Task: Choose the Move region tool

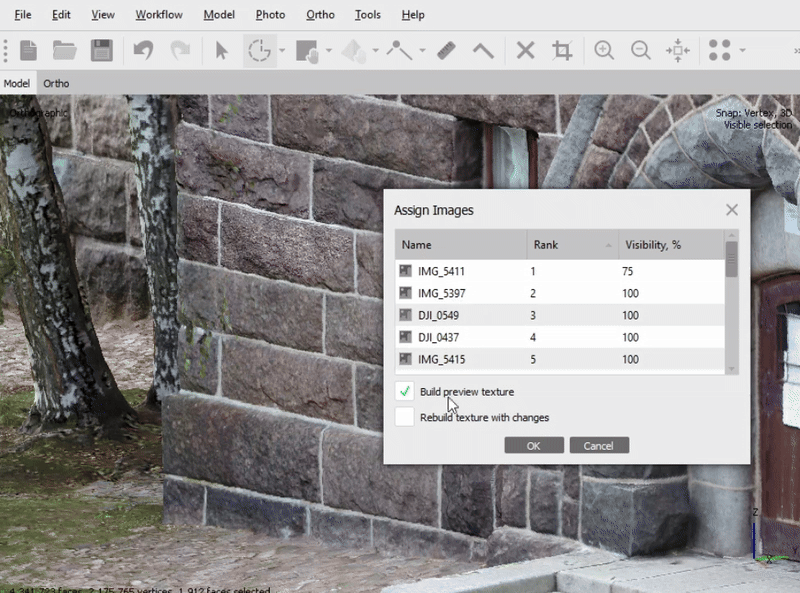Action: pyautogui.click(x=307, y=52)
